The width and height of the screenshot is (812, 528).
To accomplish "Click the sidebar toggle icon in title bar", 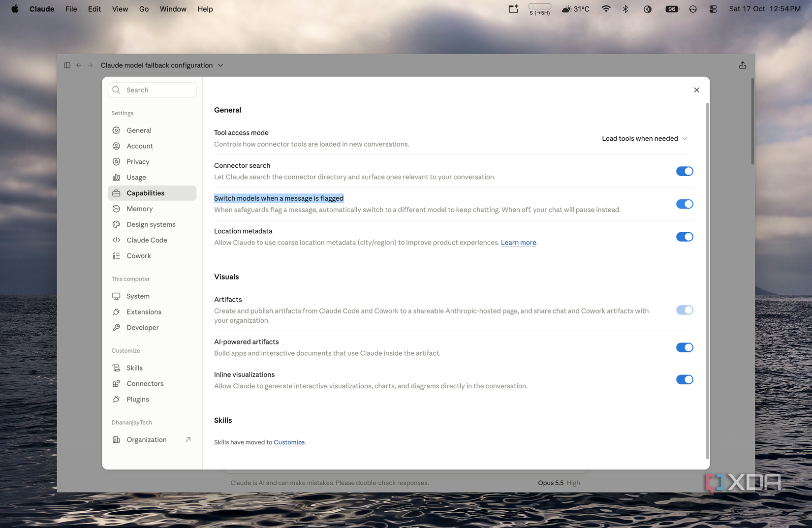I will (67, 65).
